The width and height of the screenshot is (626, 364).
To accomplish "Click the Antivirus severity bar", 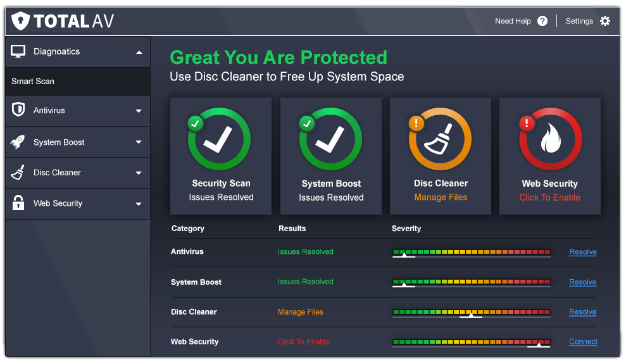I will tap(471, 252).
